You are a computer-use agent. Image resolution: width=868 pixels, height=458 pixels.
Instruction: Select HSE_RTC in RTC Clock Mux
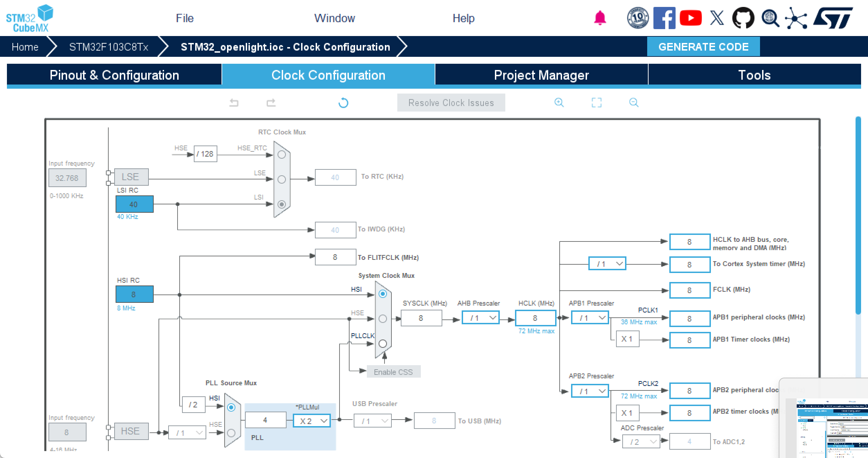pyautogui.click(x=282, y=155)
